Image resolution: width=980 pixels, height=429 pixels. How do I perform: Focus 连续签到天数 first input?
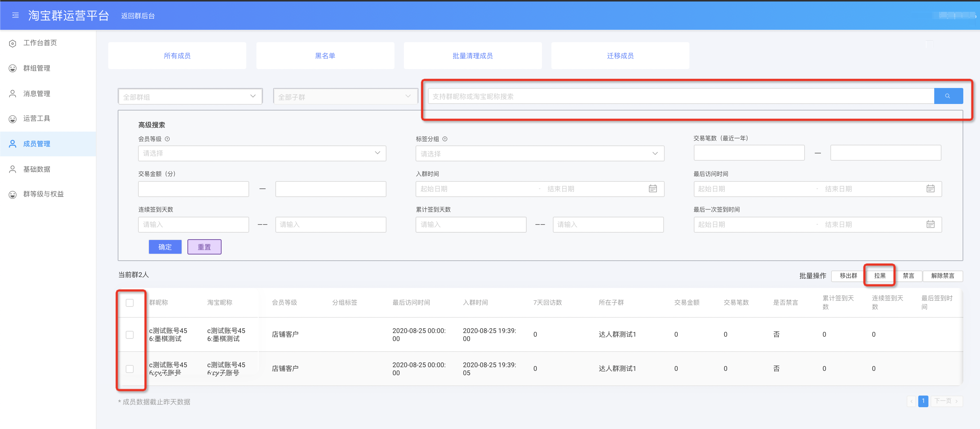click(x=194, y=225)
